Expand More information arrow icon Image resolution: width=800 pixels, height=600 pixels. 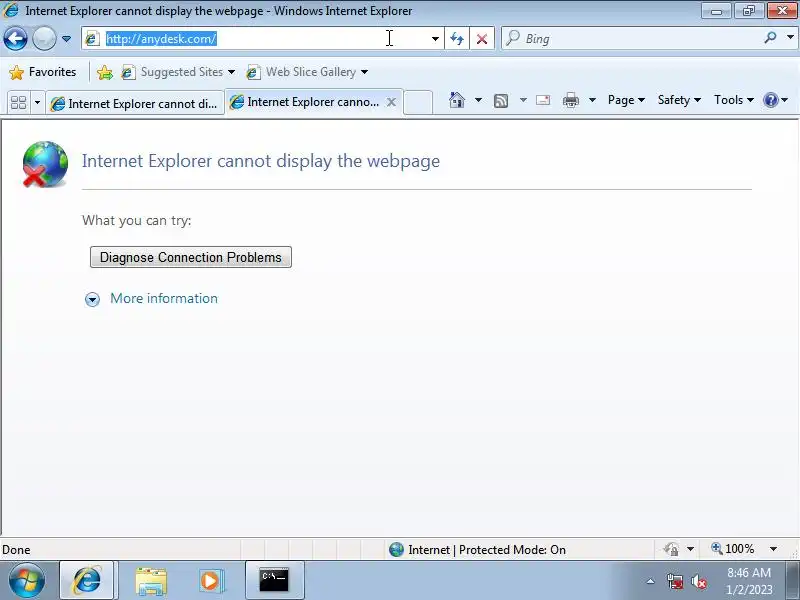[92, 299]
